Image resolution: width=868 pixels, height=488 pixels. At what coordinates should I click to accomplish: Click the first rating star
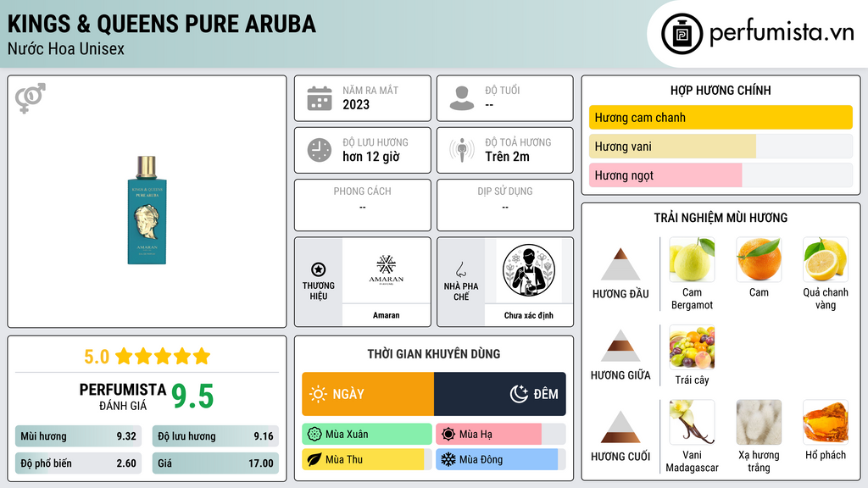124,356
